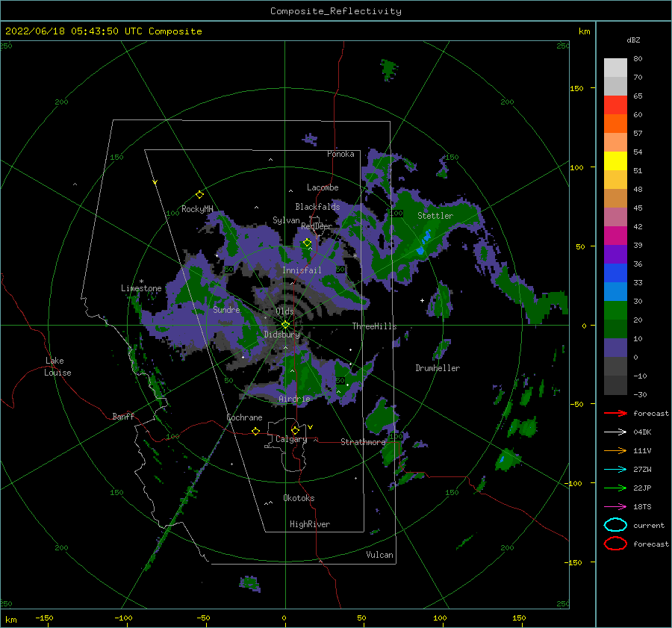Screen dimensions: 672x628
Task: Click the dBZ legend heading
Action: [x=633, y=40]
